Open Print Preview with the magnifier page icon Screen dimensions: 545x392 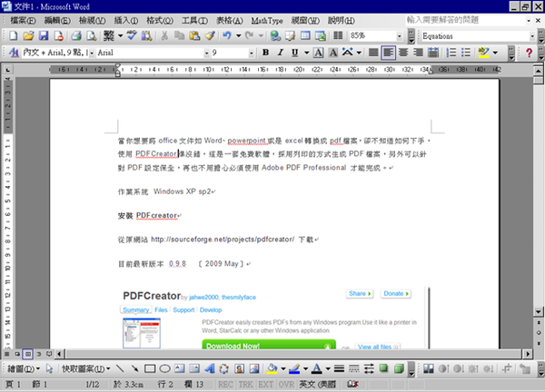point(91,35)
